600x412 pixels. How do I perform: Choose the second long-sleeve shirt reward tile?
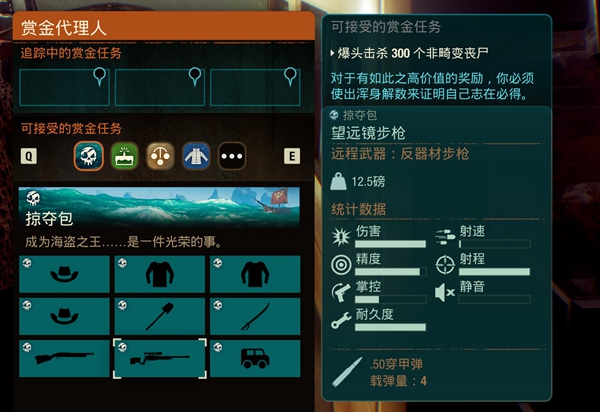[x=255, y=274]
